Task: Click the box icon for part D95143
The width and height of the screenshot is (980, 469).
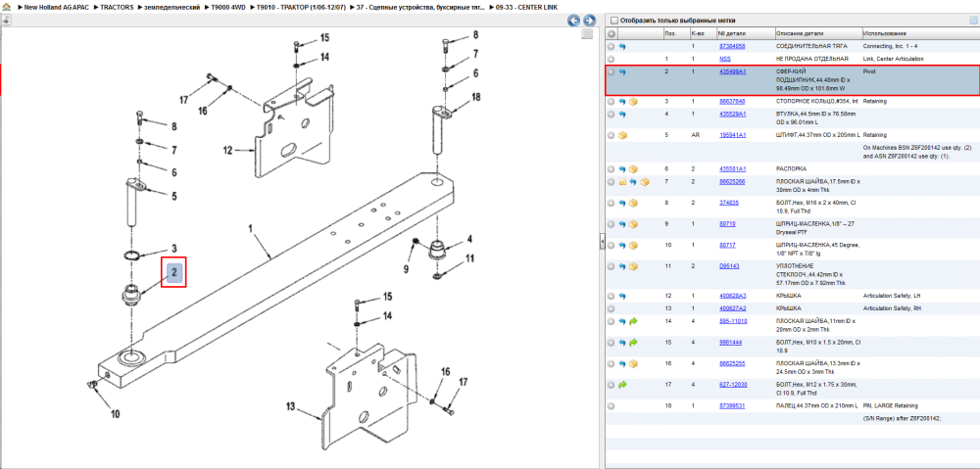Action: tap(633, 266)
